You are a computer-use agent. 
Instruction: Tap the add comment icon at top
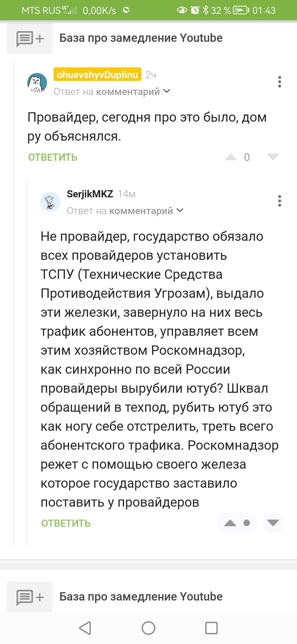point(30,39)
